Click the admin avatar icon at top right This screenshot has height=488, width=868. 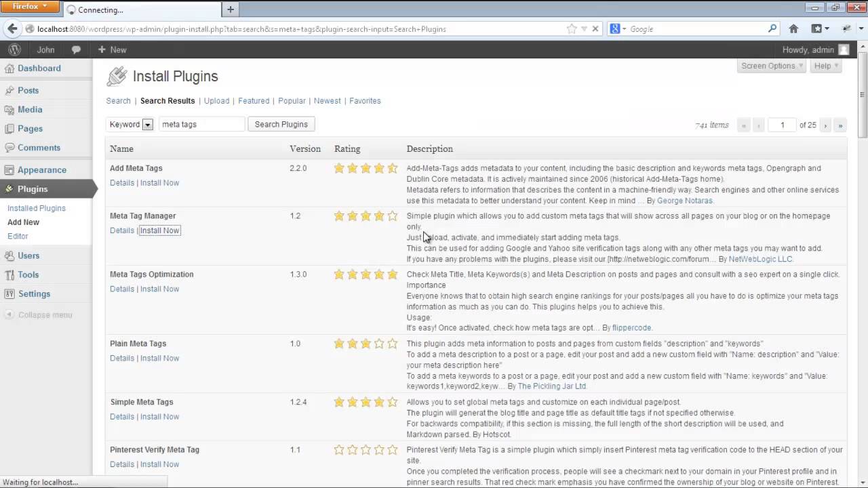click(x=844, y=50)
